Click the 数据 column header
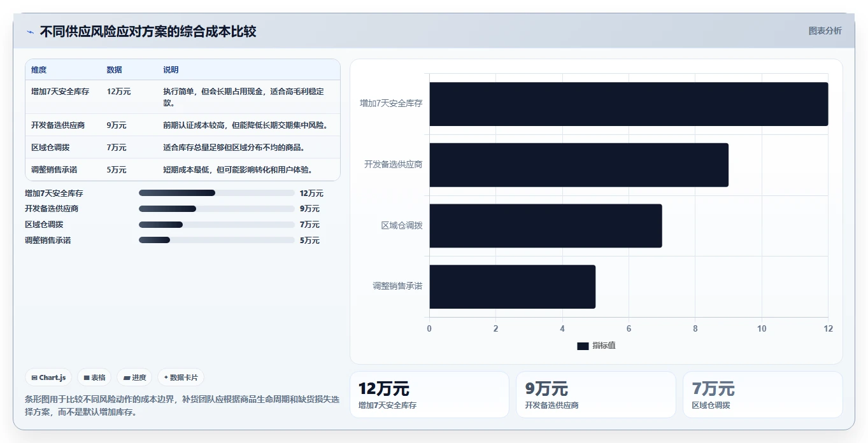The height and width of the screenshot is (443, 868). tap(115, 70)
